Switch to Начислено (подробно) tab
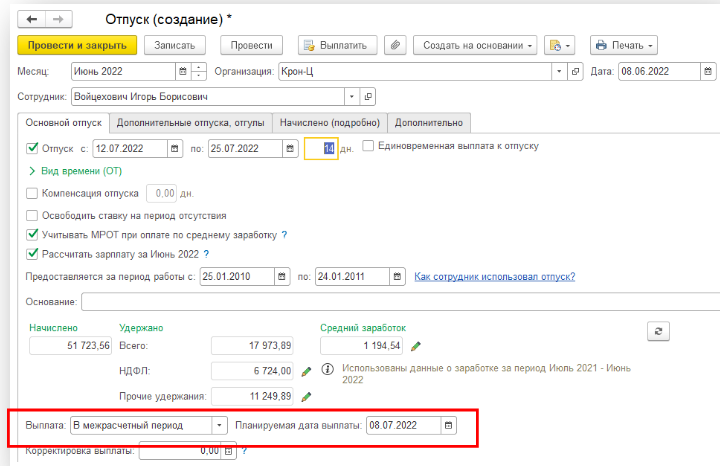 (x=330, y=123)
